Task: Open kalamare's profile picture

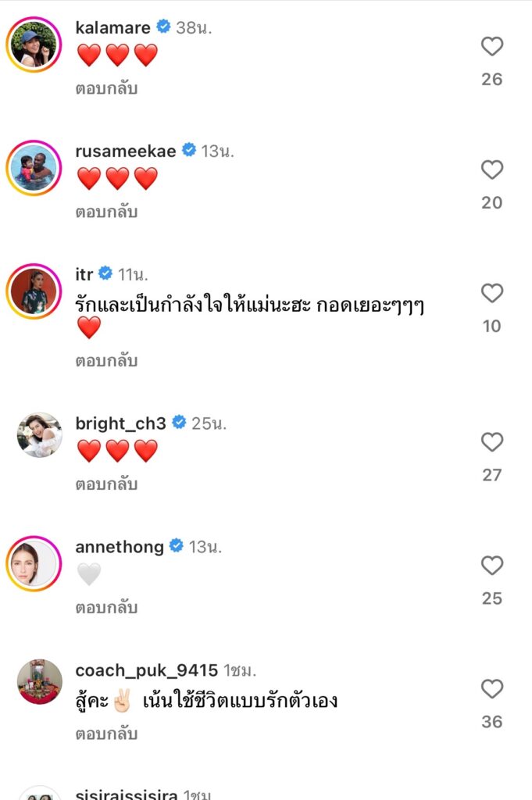Action: coord(34,44)
